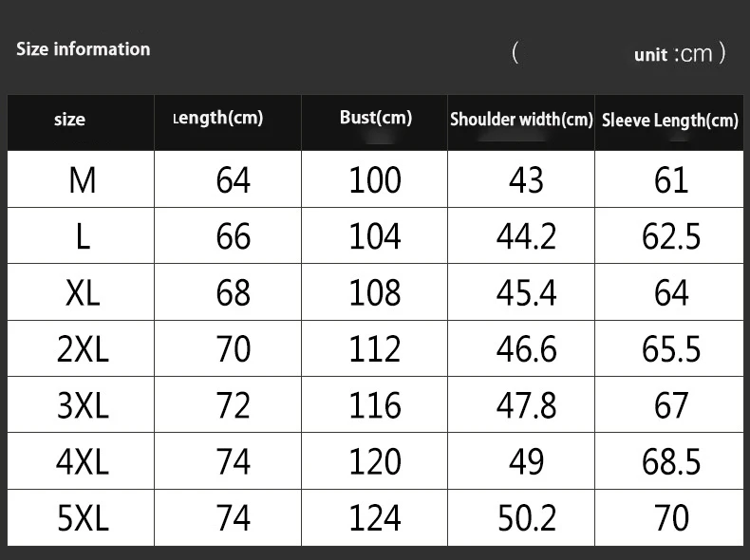
Task: Select the length value 66
Action: point(233,236)
